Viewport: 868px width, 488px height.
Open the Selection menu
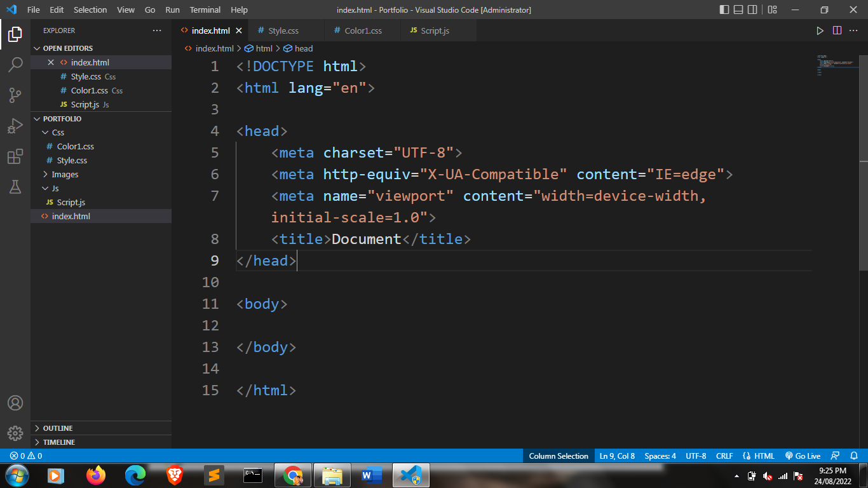pos(90,10)
